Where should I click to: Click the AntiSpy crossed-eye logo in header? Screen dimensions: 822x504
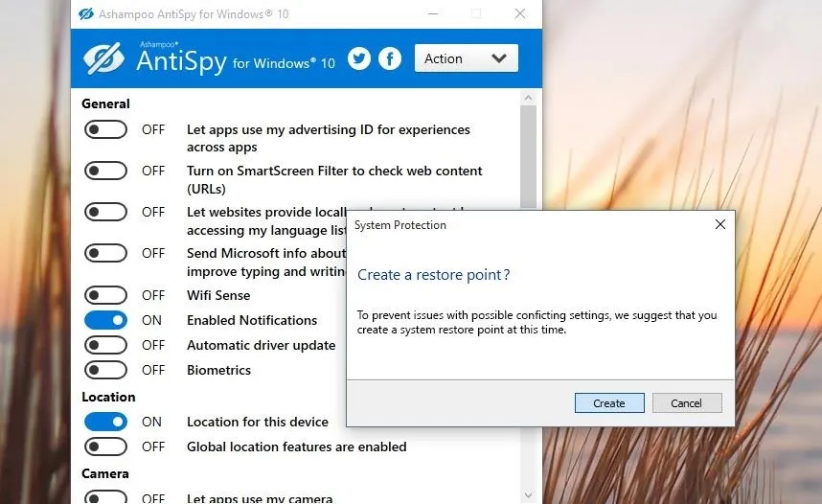tap(103, 58)
